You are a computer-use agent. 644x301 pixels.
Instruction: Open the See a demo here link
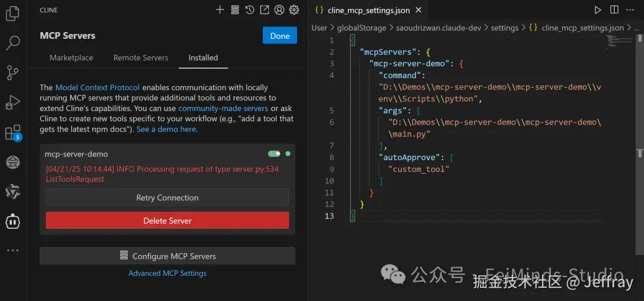167,129
